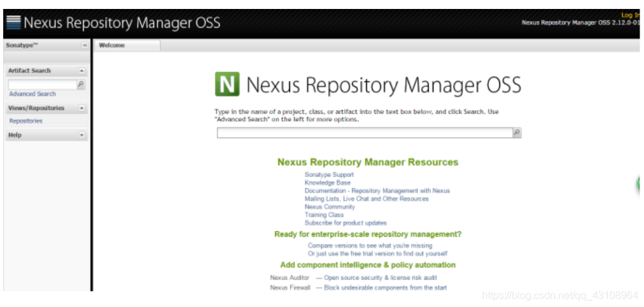Open Block undesirable components from the start
Viewport: 644px width, 307px height.
coord(385,288)
